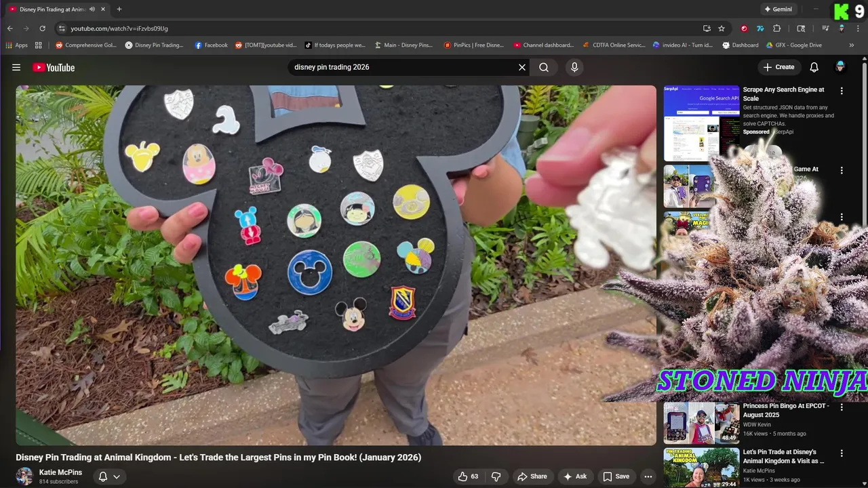Screen dimensions: 868x488
Task: Open the SerpApi Google Search API ad thumbnail
Action: tap(701, 123)
